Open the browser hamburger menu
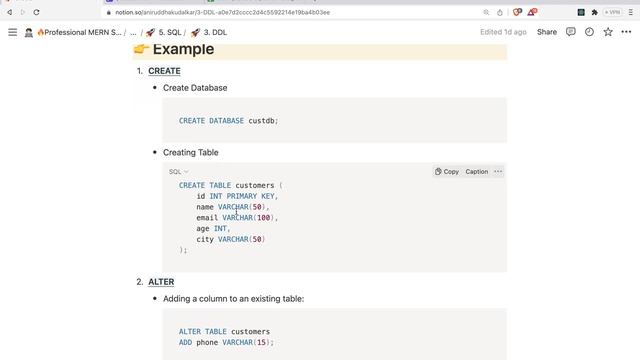 (631, 12)
